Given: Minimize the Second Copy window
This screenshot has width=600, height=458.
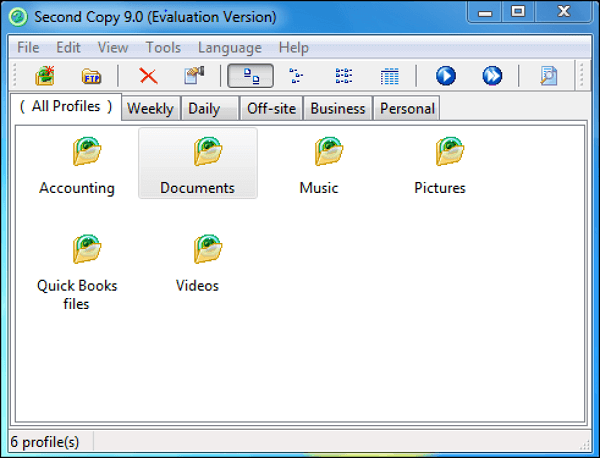Looking at the screenshot, I should [x=485, y=12].
